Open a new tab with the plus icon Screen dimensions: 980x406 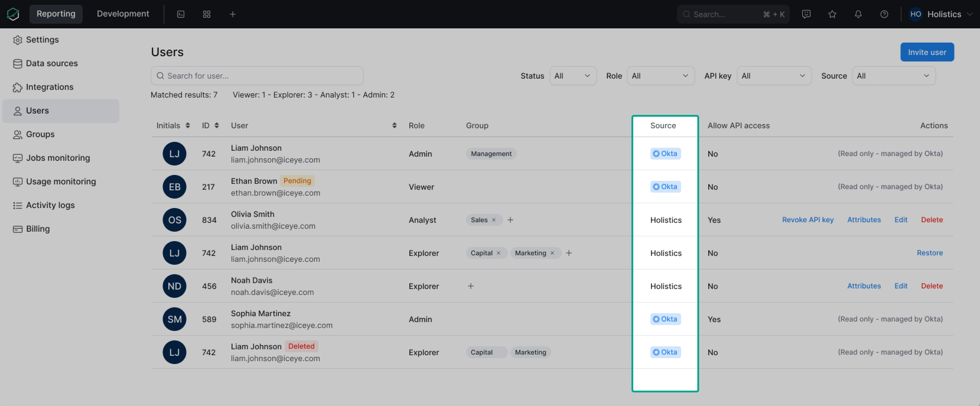coord(232,14)
